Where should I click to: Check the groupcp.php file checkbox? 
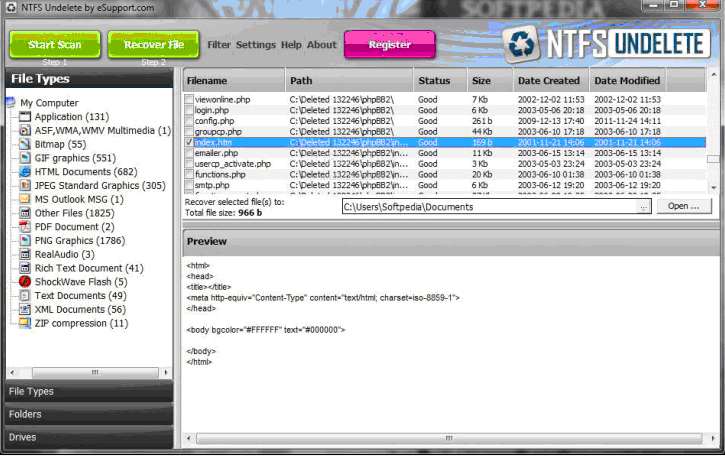coord(189,131)
